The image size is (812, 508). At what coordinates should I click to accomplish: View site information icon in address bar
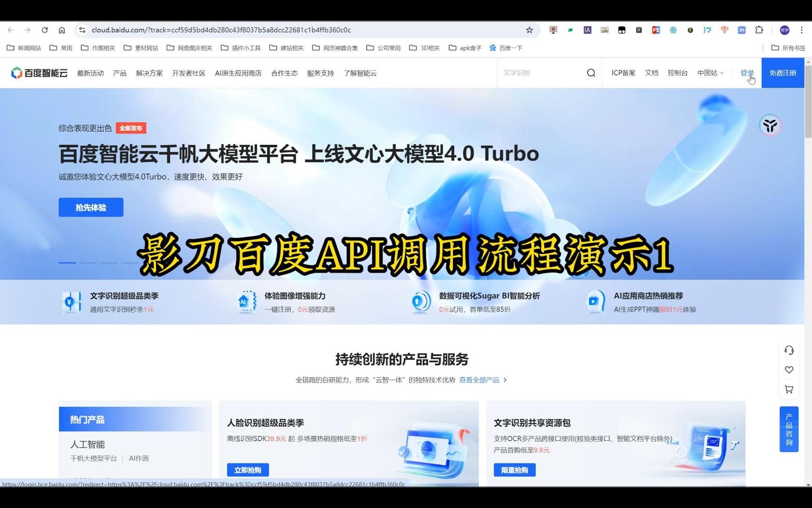(x=82, y=30)
